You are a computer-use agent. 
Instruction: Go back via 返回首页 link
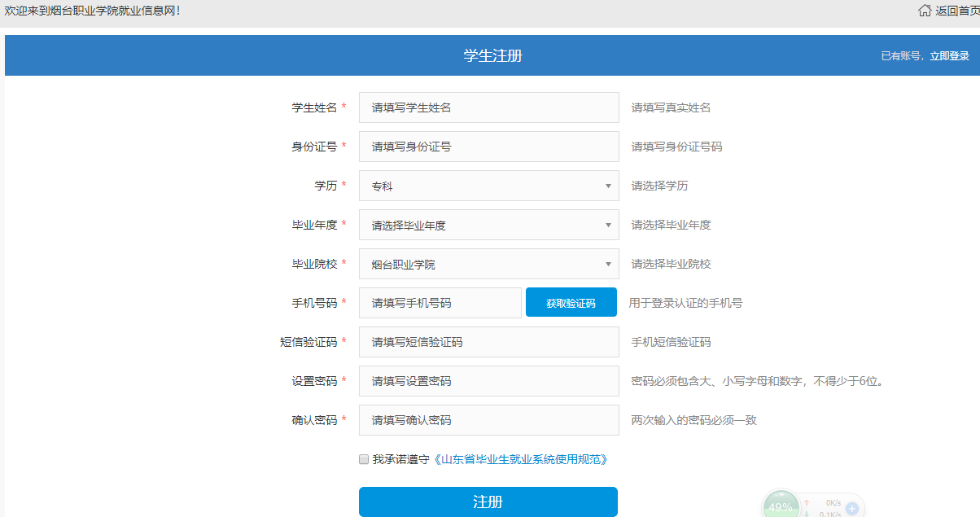coord(957,11)
